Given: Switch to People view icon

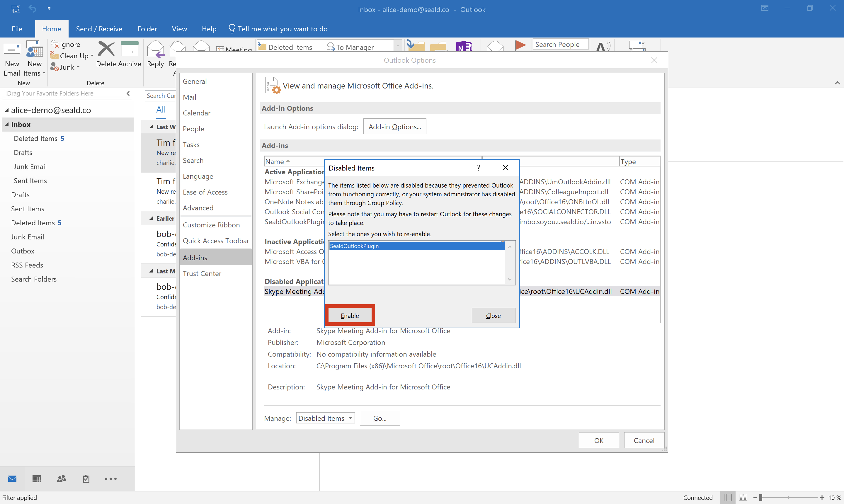Looking at the screenshot, I should tap(62, 479).
